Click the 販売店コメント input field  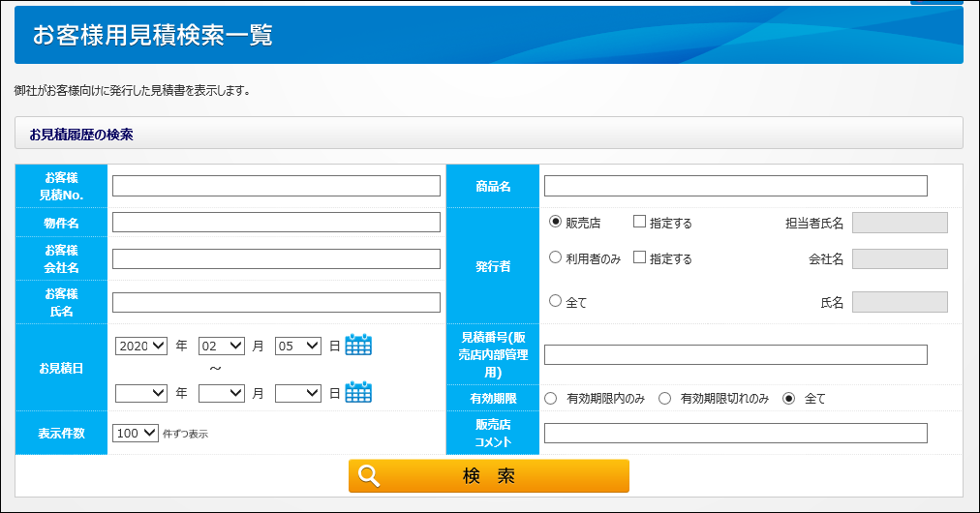[735, 434]
